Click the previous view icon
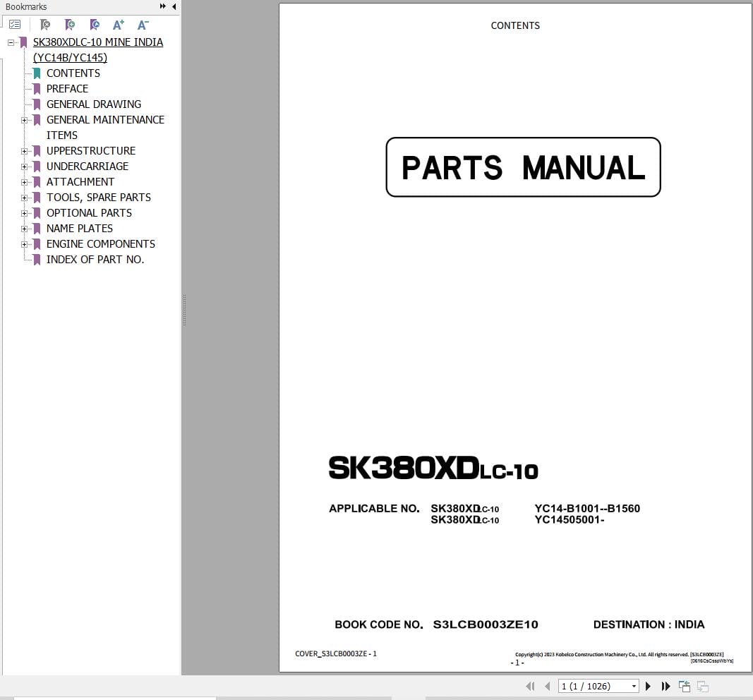Image resolution: width=753 pixels, height=700 pixels. 684,686
